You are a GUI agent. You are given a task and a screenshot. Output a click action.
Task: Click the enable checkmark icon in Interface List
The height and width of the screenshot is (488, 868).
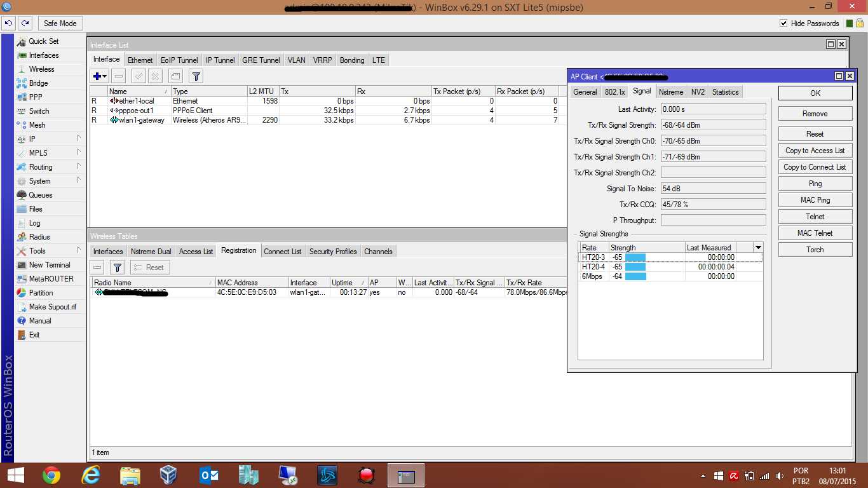coord(139,76)
